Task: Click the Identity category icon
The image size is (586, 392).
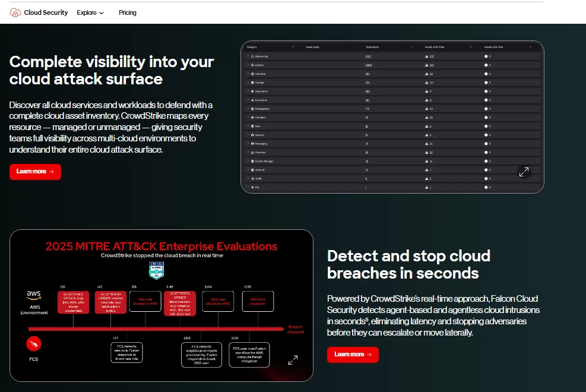Action: coord(253,65)
